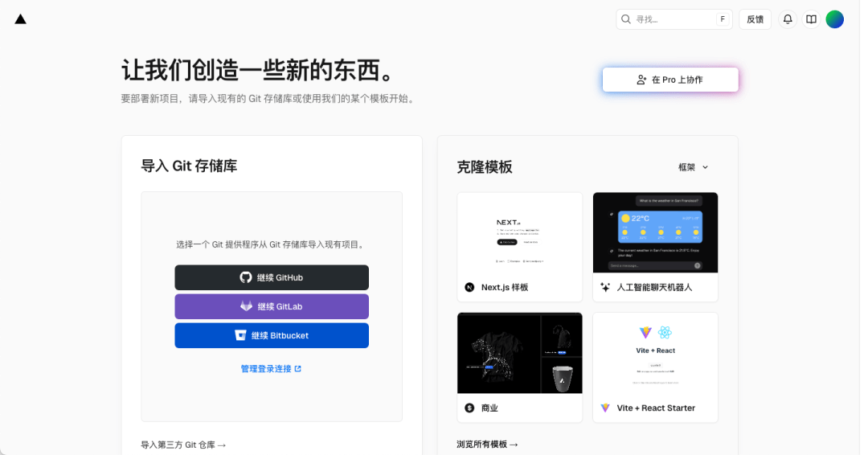This screenshot has height=455, width=868.
Task: Open 浏览所有模板 link
Action: click(487, 445)
